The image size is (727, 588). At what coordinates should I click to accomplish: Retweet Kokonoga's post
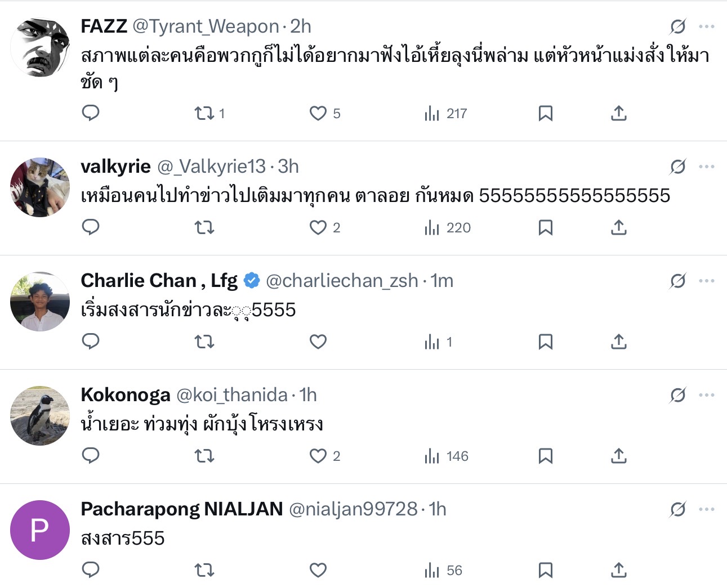(x=204, y=456)
